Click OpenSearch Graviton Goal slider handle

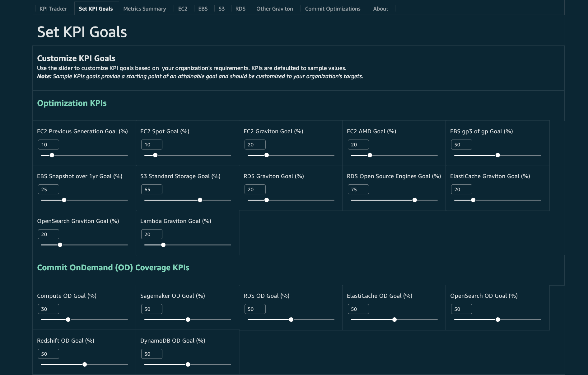tap(60, 245)
